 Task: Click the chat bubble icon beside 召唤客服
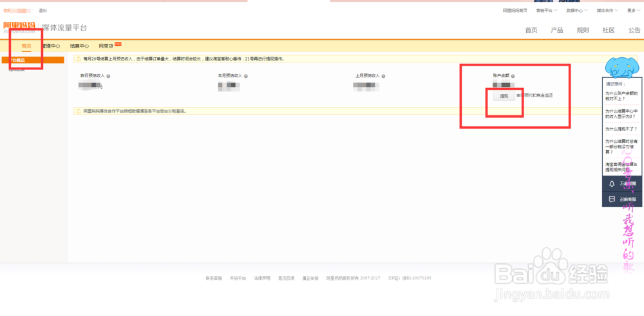(x=612, y=200)
